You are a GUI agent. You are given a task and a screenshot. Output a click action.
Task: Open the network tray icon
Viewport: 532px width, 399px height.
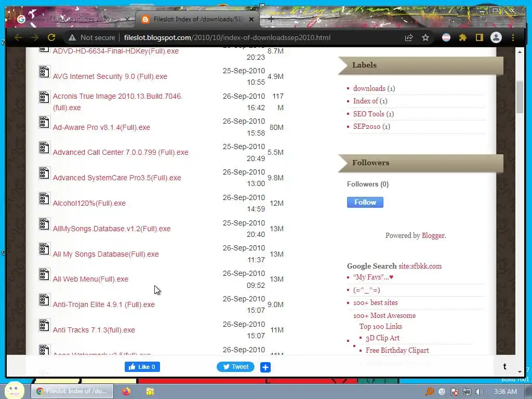click(467, 392)
